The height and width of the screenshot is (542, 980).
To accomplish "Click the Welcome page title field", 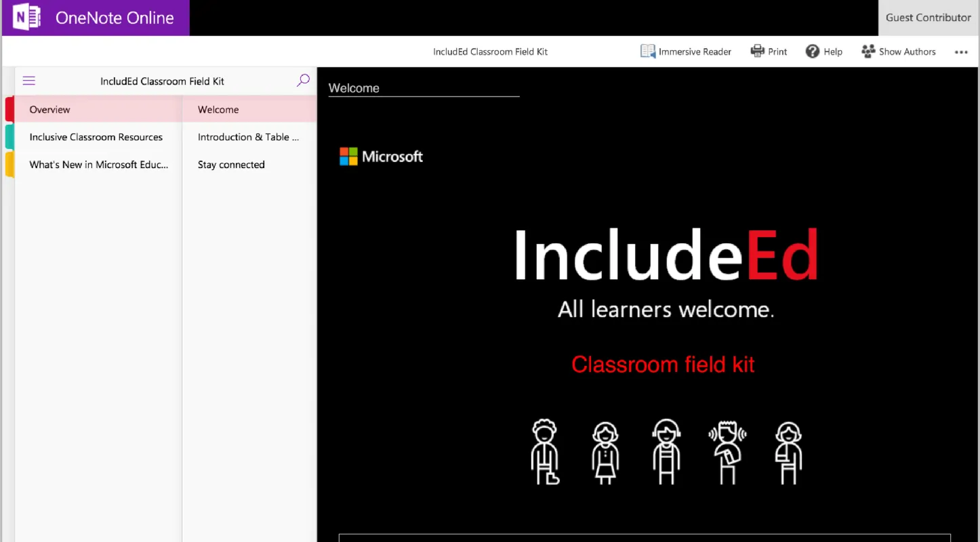I will click(424, 88).
